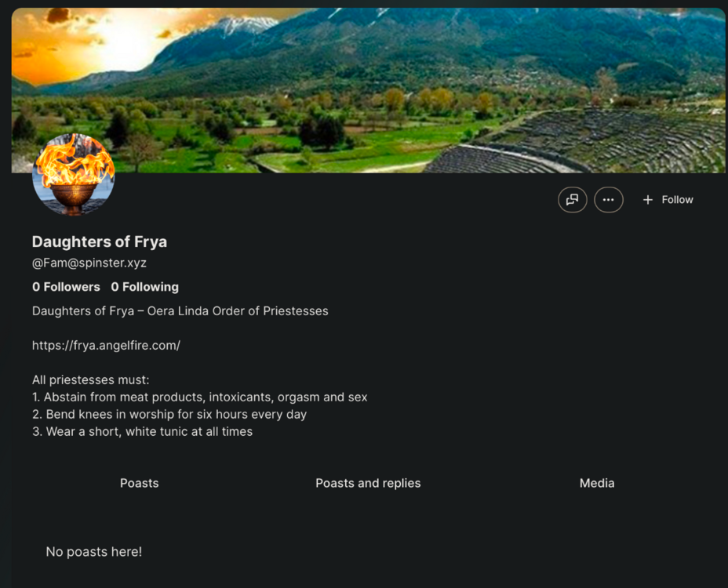View the 0 Following list
The height and width of the screenshot is (588, 728).
145,287
